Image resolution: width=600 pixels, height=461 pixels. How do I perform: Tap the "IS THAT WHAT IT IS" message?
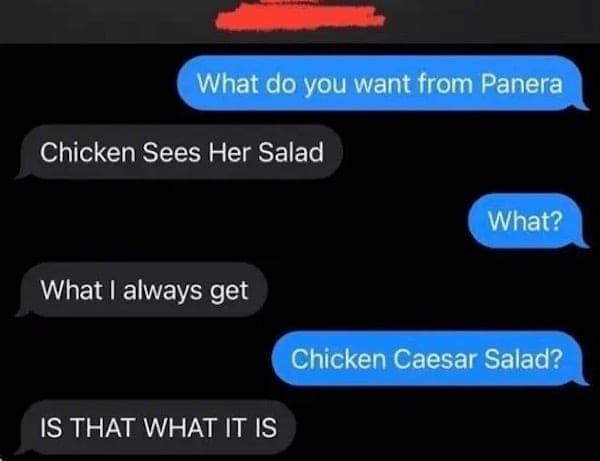[x=155, y=427]
